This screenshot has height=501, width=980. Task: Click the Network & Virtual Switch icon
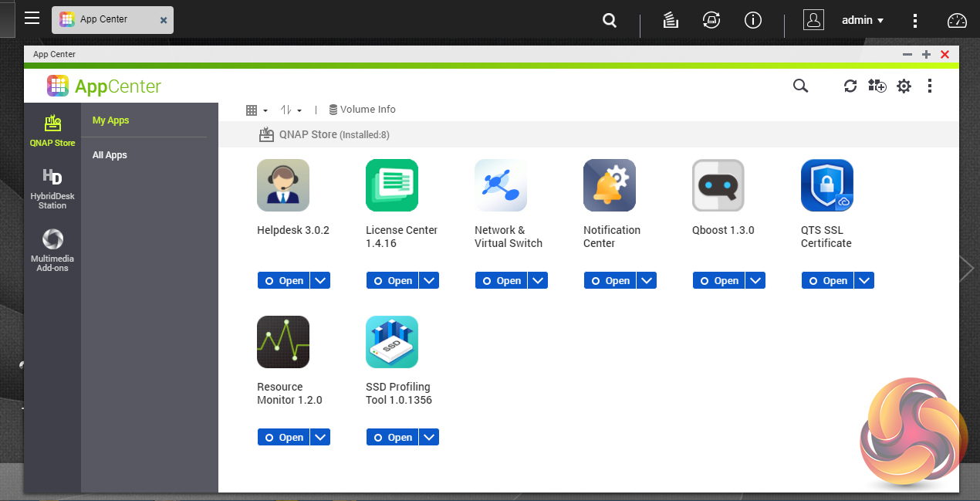coord(501,185)
